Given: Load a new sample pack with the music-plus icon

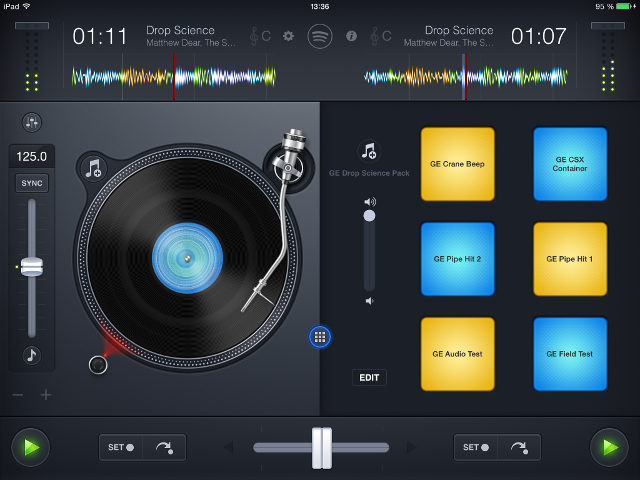Looking at the screenshot, I should (x=369, y=151).
